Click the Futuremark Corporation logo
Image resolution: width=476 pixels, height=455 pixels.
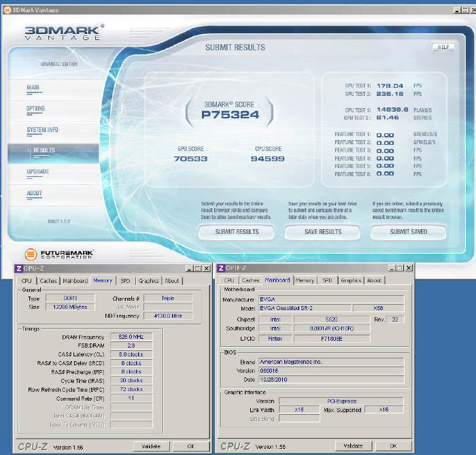pos(59,254)
